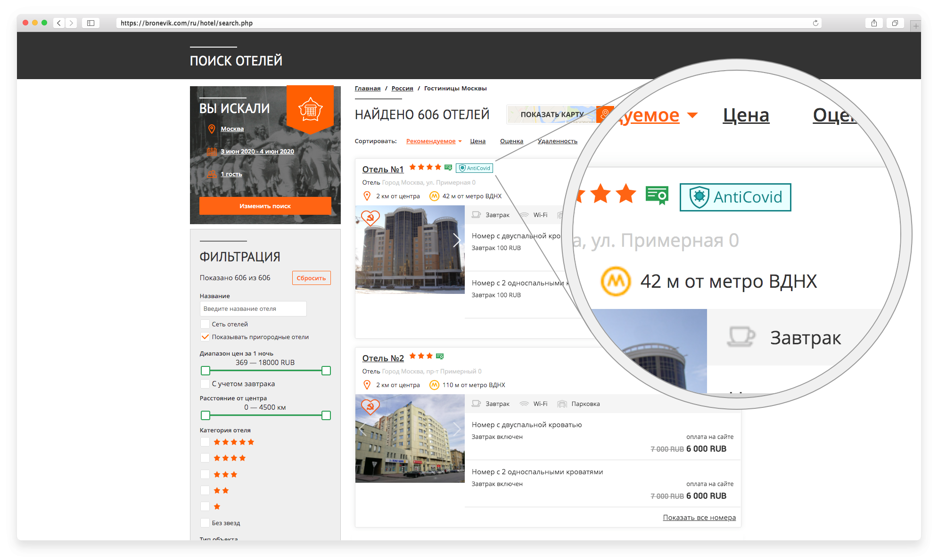Reload the page with refresh icon
938x560 pixels.
click(815, 23)
